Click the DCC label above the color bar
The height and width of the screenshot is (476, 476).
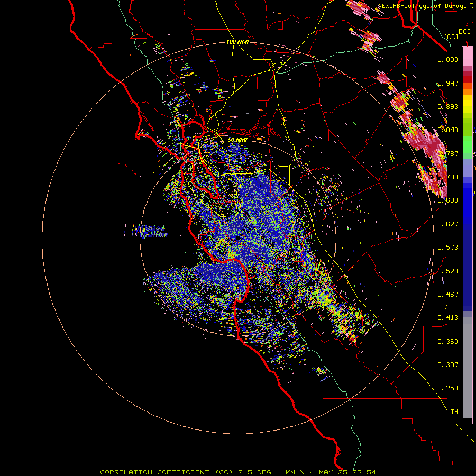click(x=464, y=31)
